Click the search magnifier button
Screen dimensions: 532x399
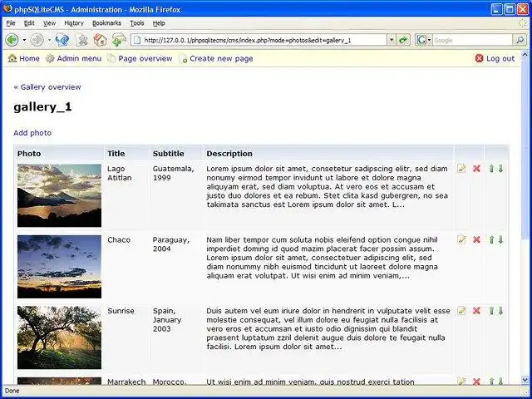(520, 40)
